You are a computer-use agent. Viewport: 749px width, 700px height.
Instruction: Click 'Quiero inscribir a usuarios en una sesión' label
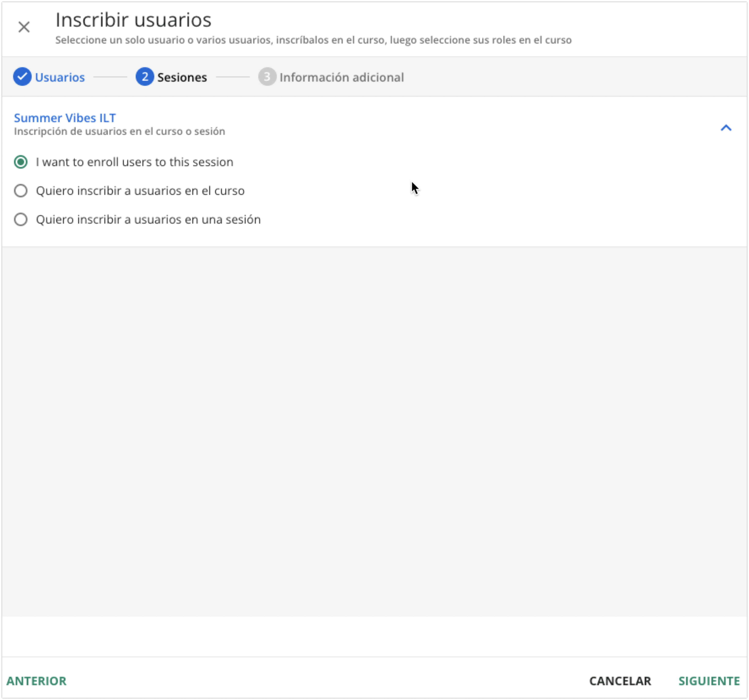[x=148, y=219]
